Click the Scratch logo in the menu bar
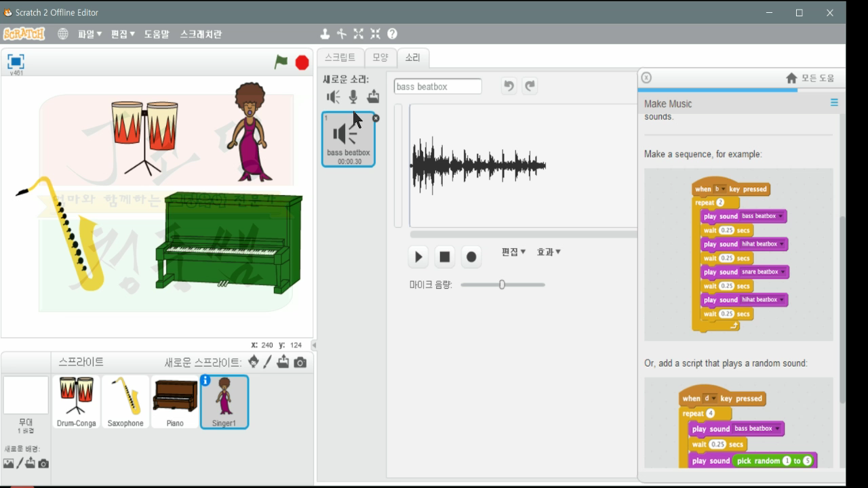868x488 pixels. pyautogui.click(x=24, y=34)
